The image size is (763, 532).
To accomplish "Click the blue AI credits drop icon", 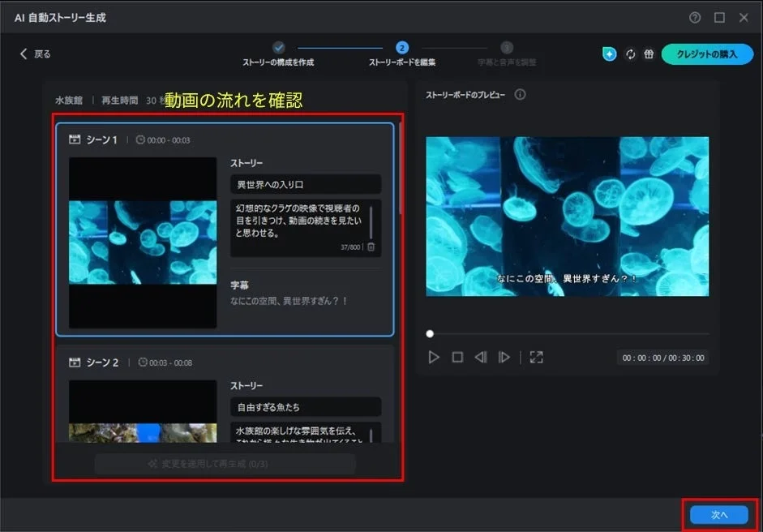I will pos(609,54).
